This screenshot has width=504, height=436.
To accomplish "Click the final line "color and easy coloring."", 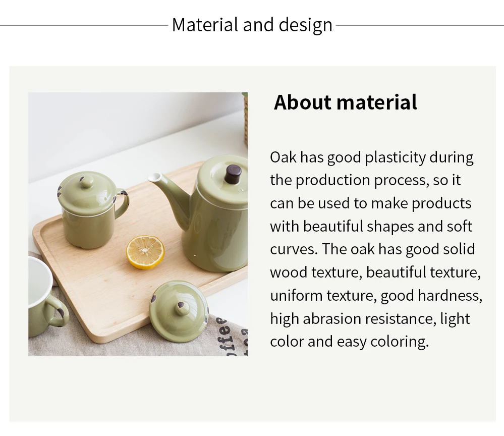I will tap(350, 342).
